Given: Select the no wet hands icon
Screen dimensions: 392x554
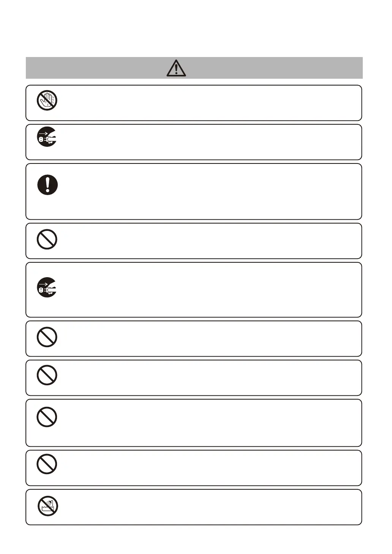Looking at the screenshot, I should (47, 101).
